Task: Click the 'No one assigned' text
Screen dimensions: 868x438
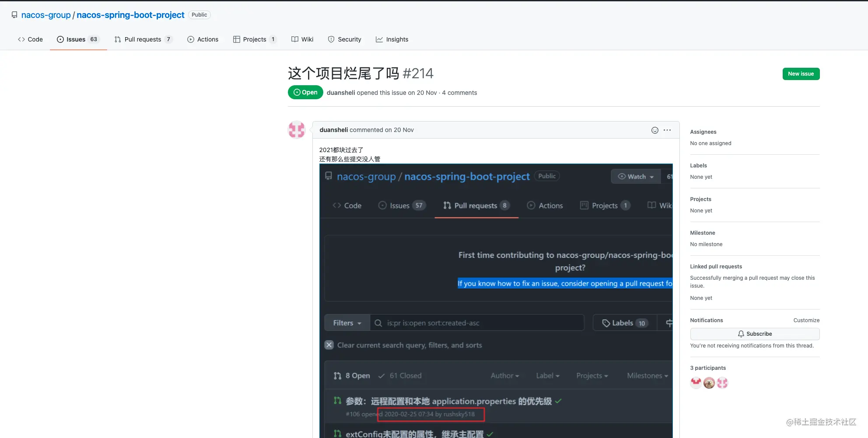Action: pos(710,143)
